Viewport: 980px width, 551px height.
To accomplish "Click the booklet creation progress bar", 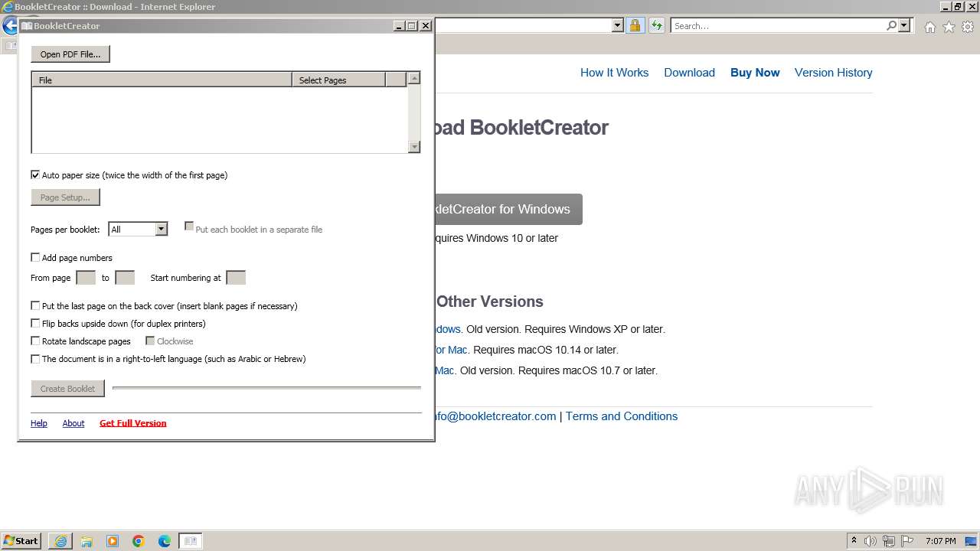I will click(266, 388).
